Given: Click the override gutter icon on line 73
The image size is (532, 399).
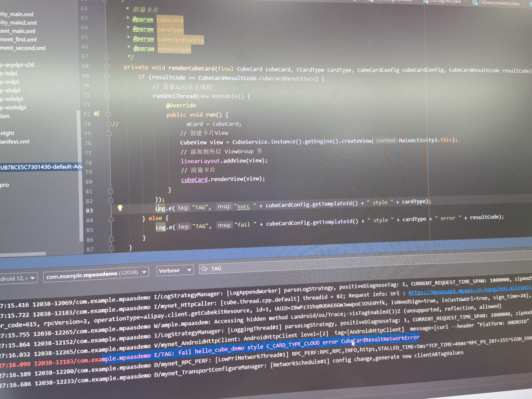Looking at the screenshot, I should (97, 114).
